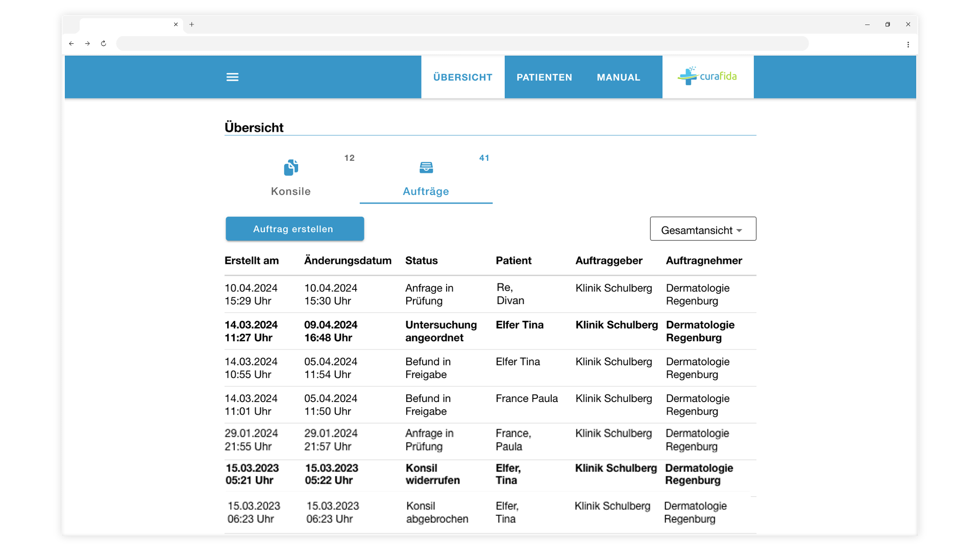Open the browser three-dot menu
The height and width of the screenshot is (551, 980).
908,44
